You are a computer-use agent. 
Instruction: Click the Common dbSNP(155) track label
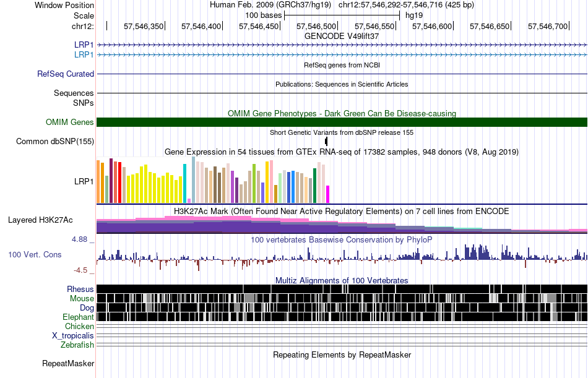(55, 142)
